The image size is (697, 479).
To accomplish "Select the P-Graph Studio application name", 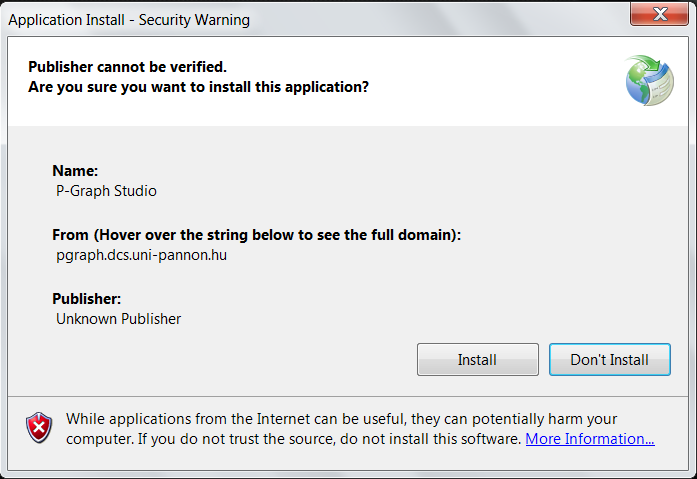I will [106, 190].
